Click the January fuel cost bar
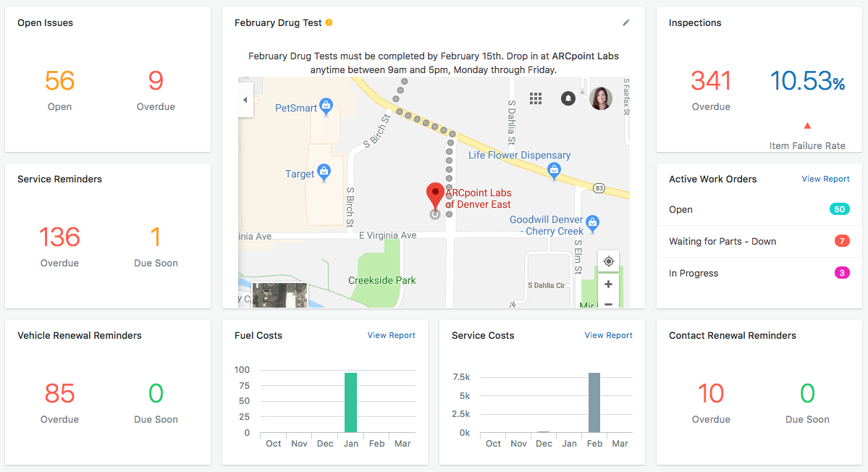Viewport: 868px width, 472px height. [350, 403]
